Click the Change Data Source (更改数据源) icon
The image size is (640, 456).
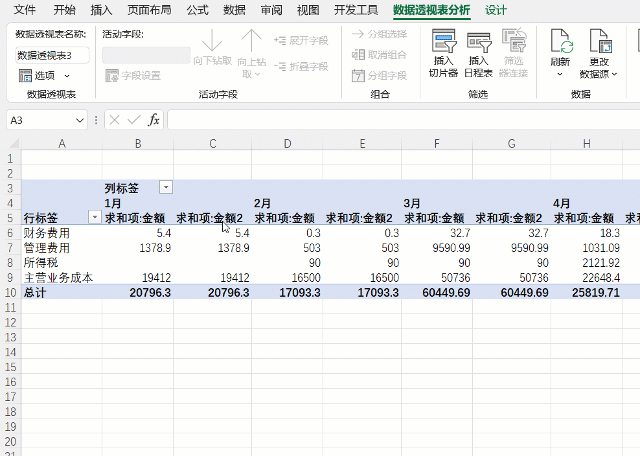(x=599, y=42)
